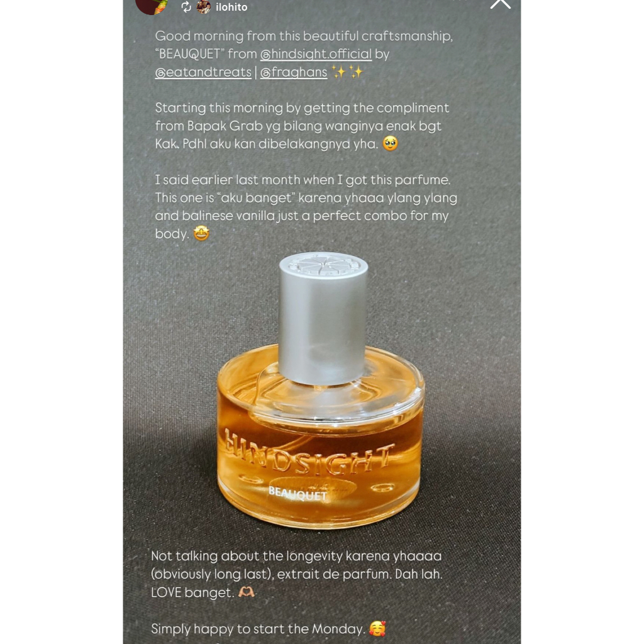The width and height of the screenshot is (644, 644).
Task: Tap the sparkles emoji after @fraghans
Action: point(347,72)
